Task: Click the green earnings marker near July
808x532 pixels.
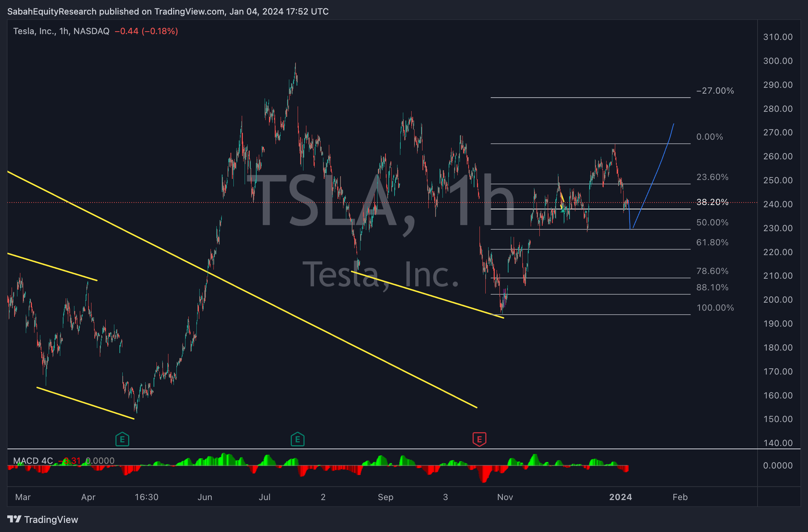Action: click(298, 439)
